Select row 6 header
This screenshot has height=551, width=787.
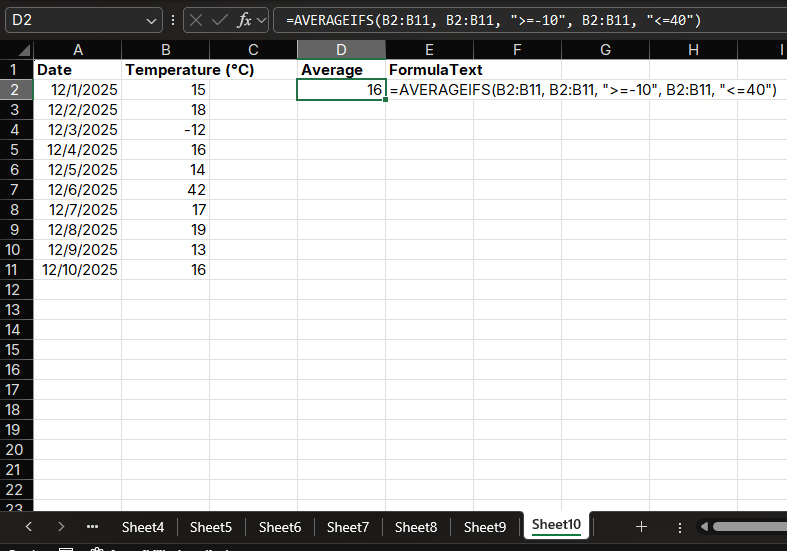pos(14,169)
